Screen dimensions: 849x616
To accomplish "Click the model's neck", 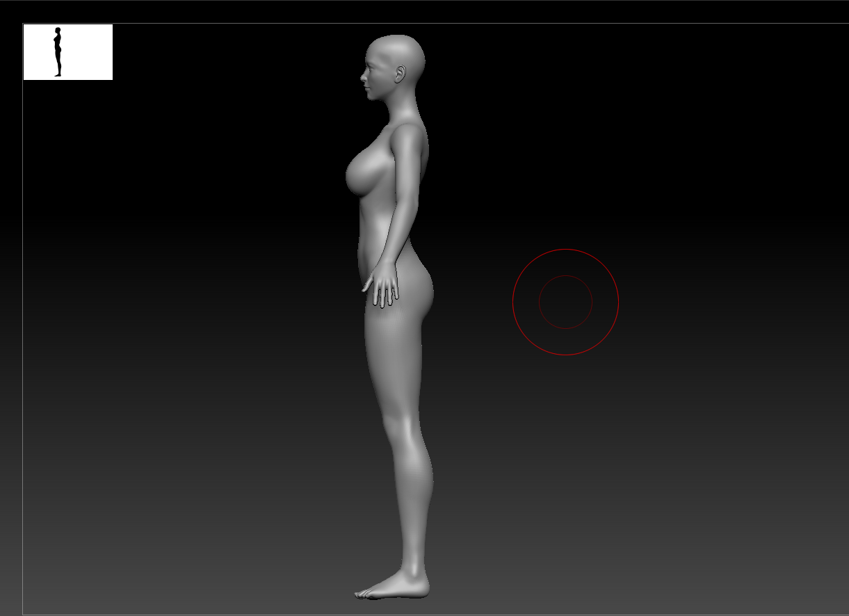I will pos(398,108).
